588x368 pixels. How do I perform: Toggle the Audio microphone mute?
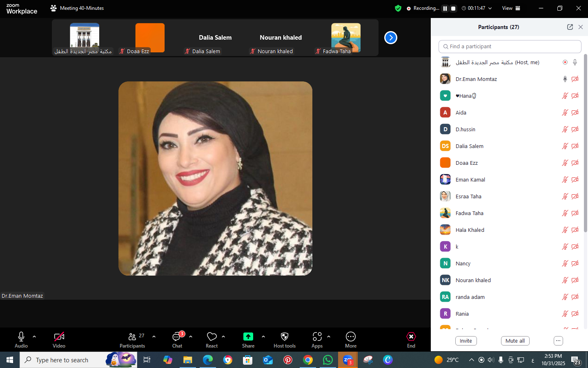tap(21, 337)
